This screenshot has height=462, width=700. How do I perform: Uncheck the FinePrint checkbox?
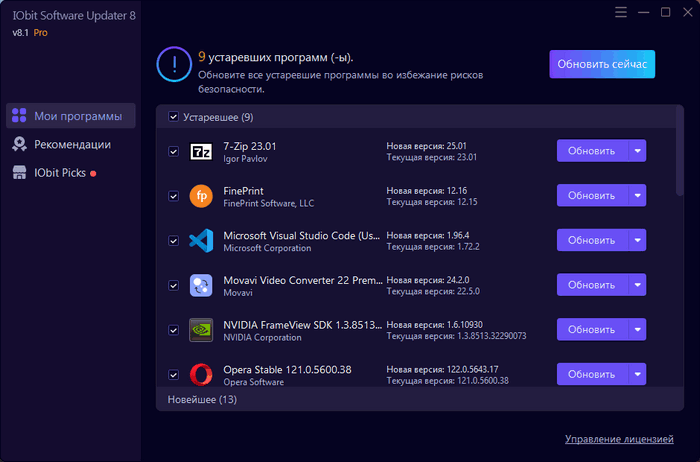coord(173,196)
